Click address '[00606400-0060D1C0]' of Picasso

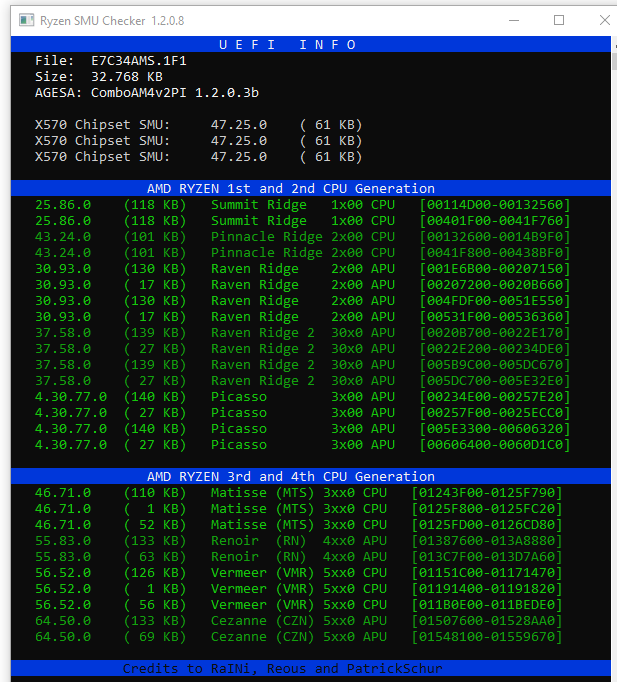pos(495,445)
